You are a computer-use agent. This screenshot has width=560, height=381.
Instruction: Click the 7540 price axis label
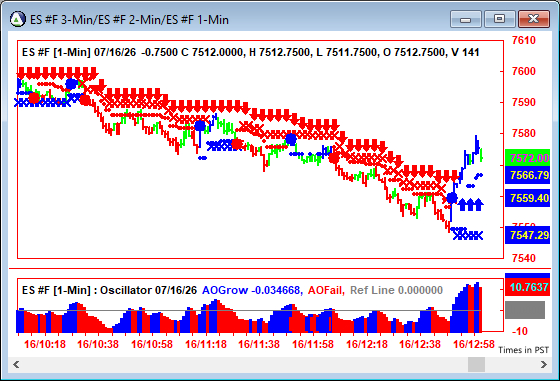[x=524, y=258]
